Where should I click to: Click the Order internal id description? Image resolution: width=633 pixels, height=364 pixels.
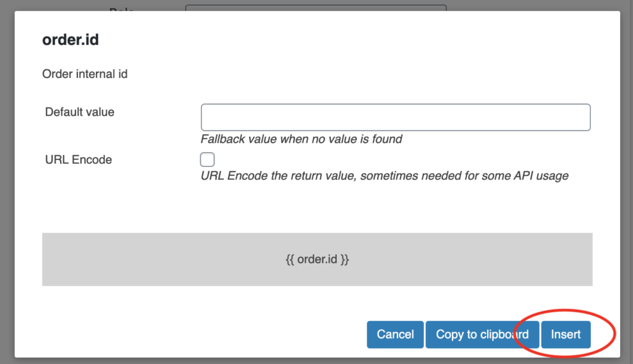pos(85,74)
